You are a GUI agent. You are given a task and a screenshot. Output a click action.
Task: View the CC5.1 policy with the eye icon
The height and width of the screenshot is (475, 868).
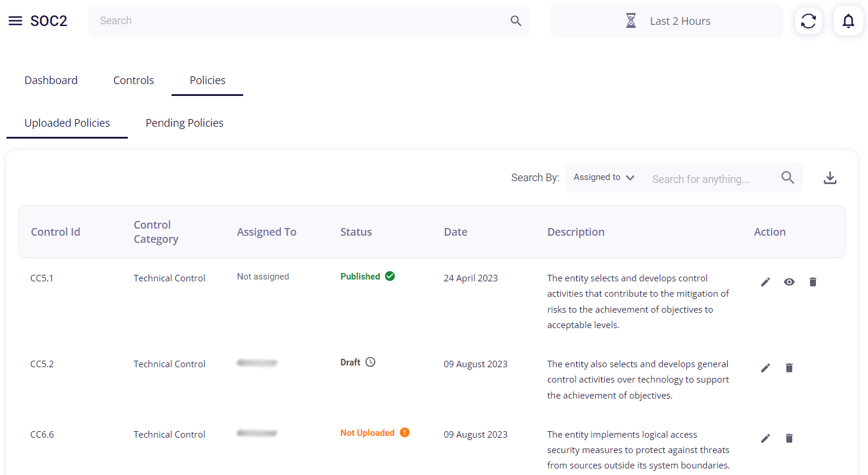(x=789, y=282)
